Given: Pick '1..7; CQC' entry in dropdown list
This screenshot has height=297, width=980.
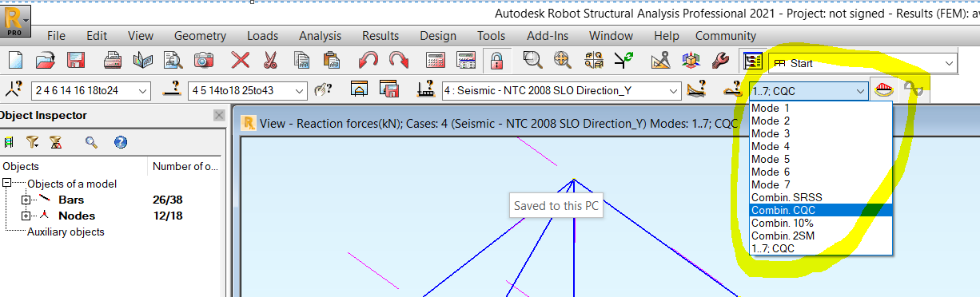Looking at the screenshot, I should tap(820, 248).
